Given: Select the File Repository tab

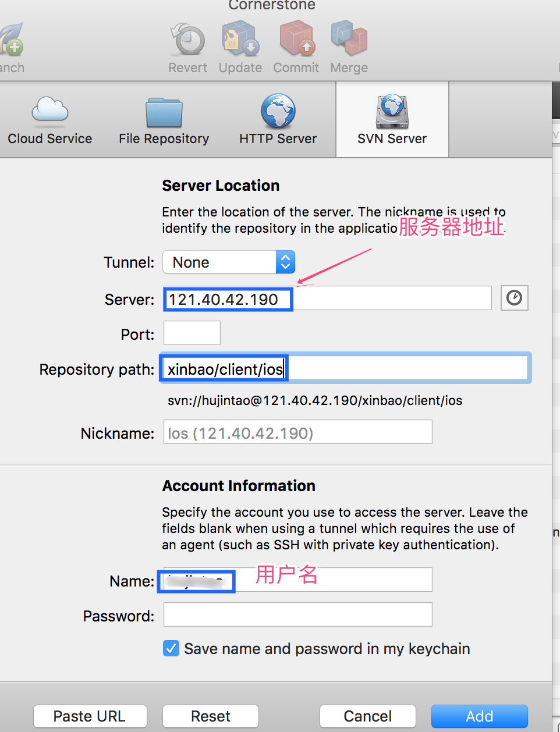Looking at the screenshot, I should coord(164,120).
